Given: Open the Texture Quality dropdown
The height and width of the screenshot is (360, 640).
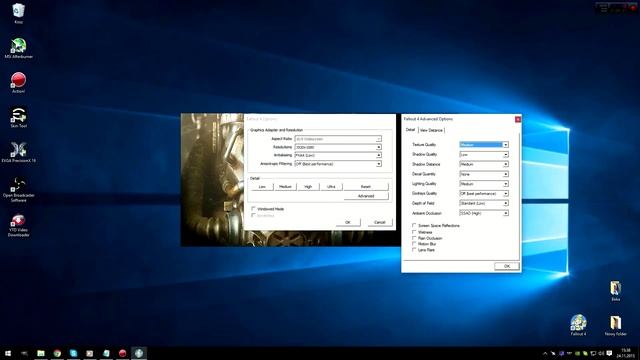Looking at the screenshot, I should point(484,145).
